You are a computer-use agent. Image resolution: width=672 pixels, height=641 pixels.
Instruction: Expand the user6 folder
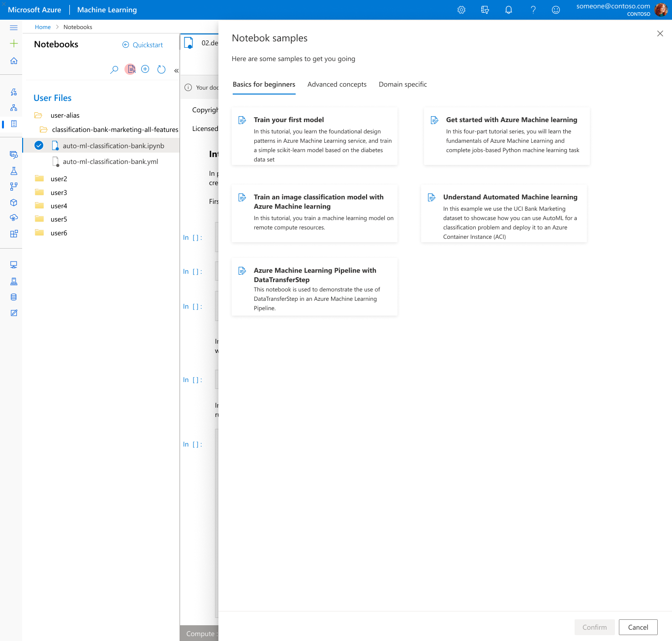[39, 232]
